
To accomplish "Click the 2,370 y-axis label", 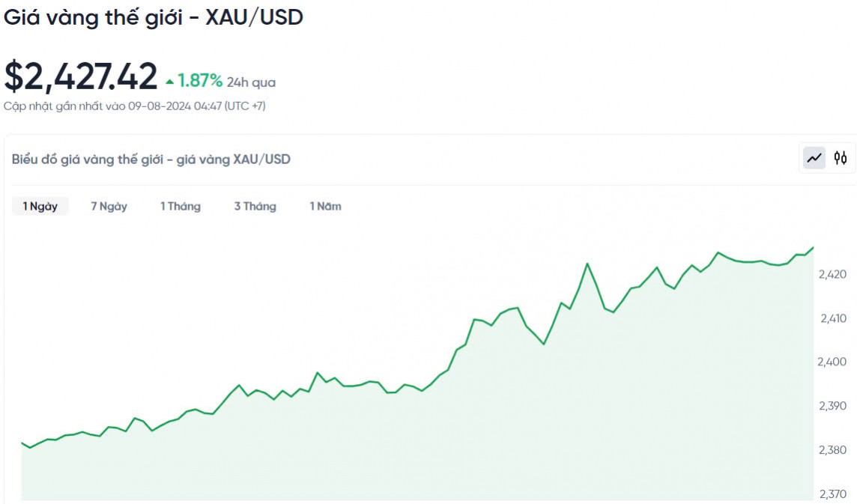I will [833, 494].
